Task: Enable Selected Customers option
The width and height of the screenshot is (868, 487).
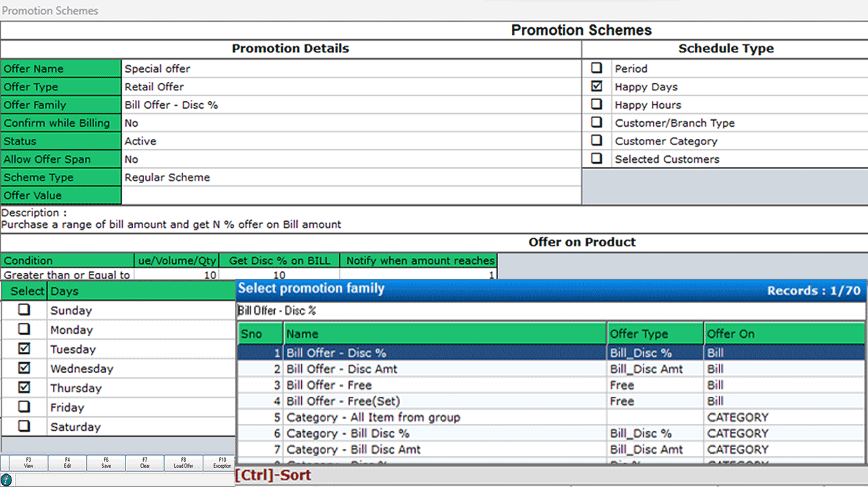Action: pyautogui.click(x=597, y=159)
